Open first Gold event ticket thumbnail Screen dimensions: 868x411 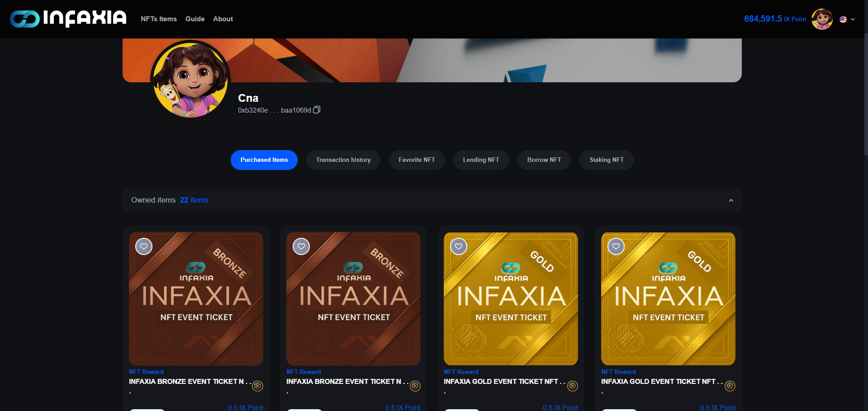coord(511,299)
